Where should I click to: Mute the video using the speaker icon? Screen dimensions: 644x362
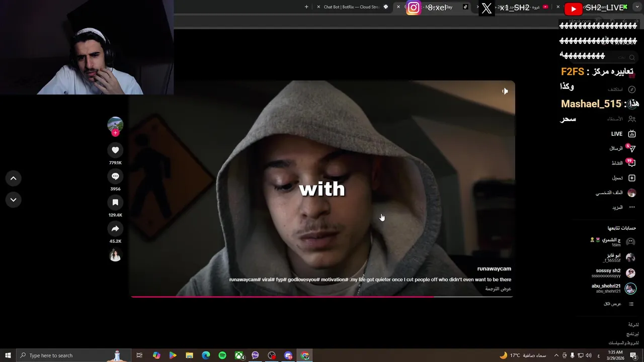tap(505, 91)
